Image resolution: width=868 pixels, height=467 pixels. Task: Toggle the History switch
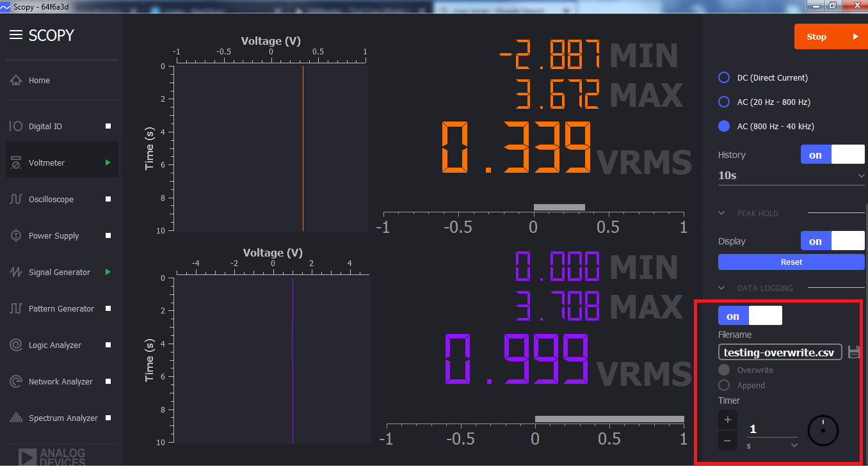tap(832, 155)
